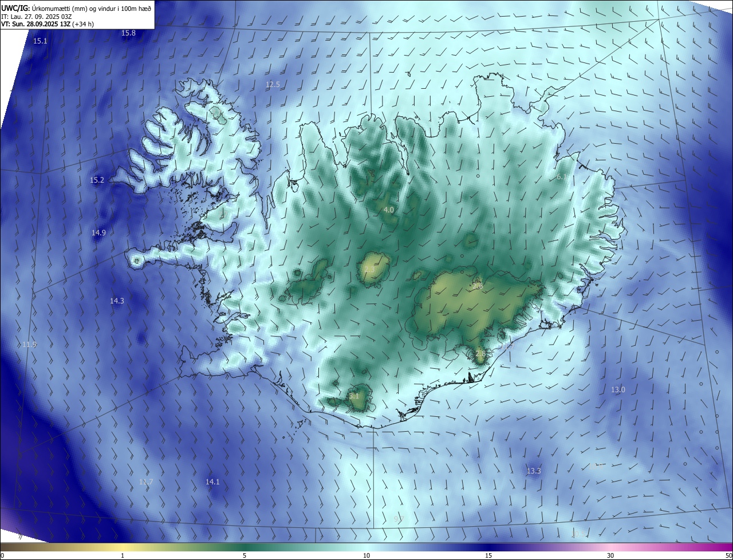Screen dimensions: 733x560
Task: Click the map value 15.8
Action: [x=129, y=33]
